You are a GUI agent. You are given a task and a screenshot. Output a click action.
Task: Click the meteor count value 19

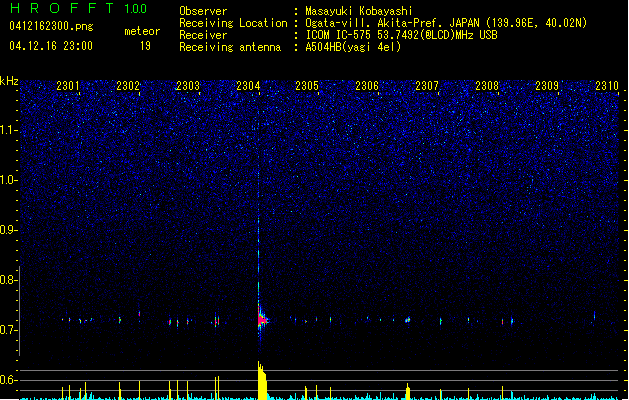(x=145, y=46)
